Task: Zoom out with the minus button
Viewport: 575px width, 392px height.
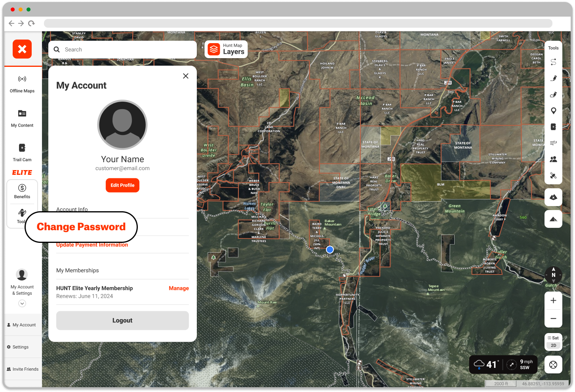Action: (x=554, y=318)
